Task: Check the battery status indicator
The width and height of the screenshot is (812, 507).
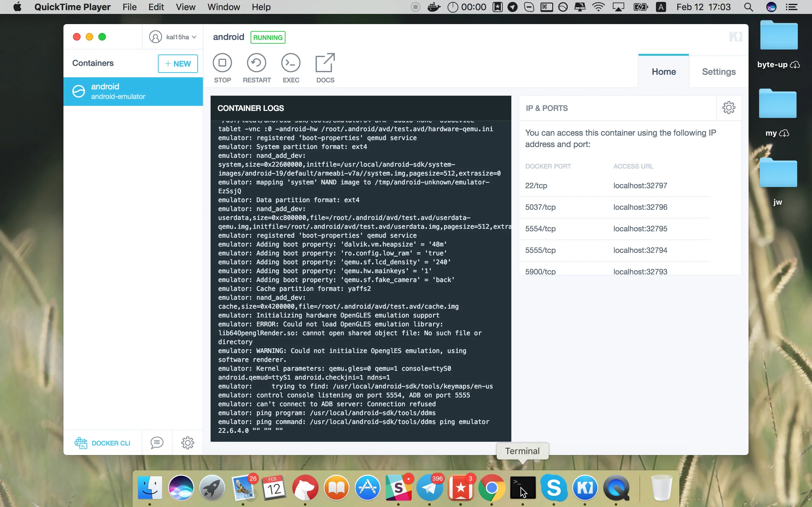Action: click(x=640, y=7)
